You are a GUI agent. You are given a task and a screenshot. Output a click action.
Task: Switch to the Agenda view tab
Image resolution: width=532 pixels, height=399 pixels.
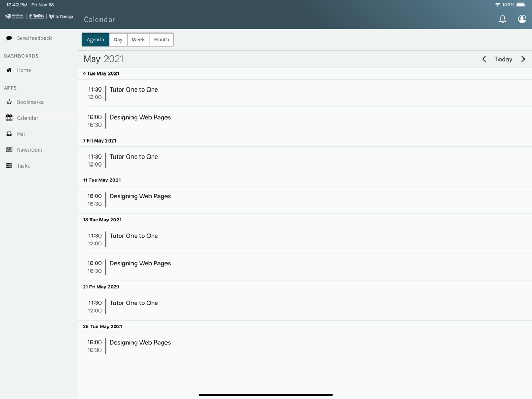click(95, 40)
